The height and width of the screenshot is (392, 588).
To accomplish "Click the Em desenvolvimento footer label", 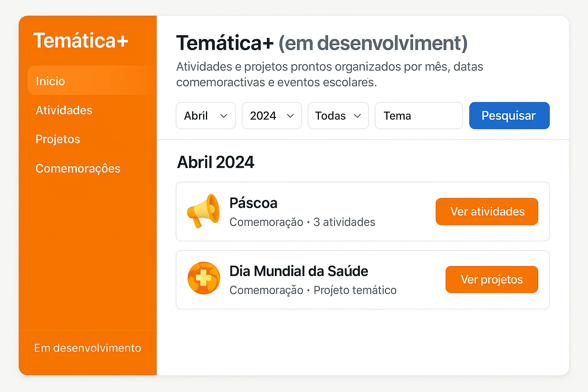I will pyautogui.click(x=88, y=348).
